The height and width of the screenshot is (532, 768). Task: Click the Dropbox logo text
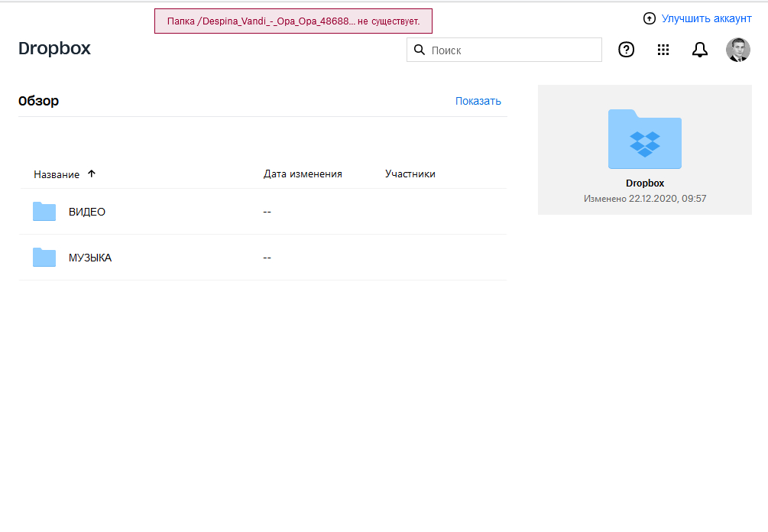click(54, 48)
